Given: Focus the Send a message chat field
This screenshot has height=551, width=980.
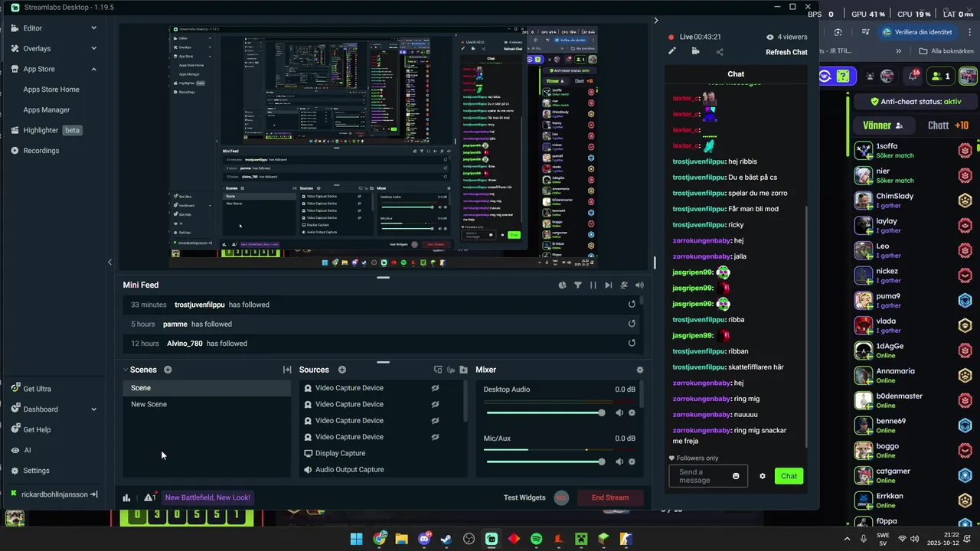Looking at the screenshot, I should click(x=708, y=476).
